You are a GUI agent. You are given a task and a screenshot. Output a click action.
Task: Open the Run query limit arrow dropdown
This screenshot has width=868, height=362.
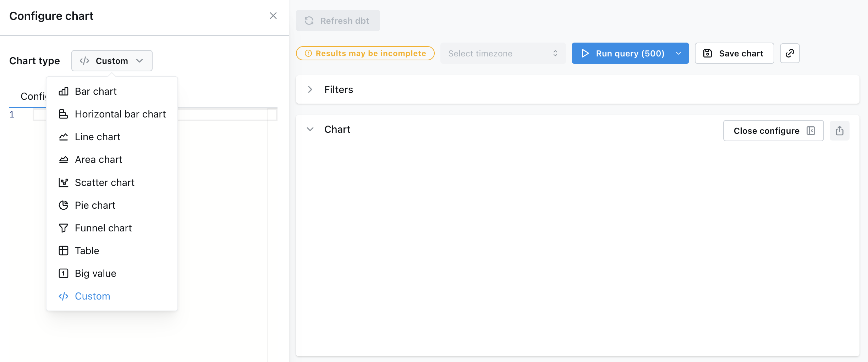[x=679, y=53]
